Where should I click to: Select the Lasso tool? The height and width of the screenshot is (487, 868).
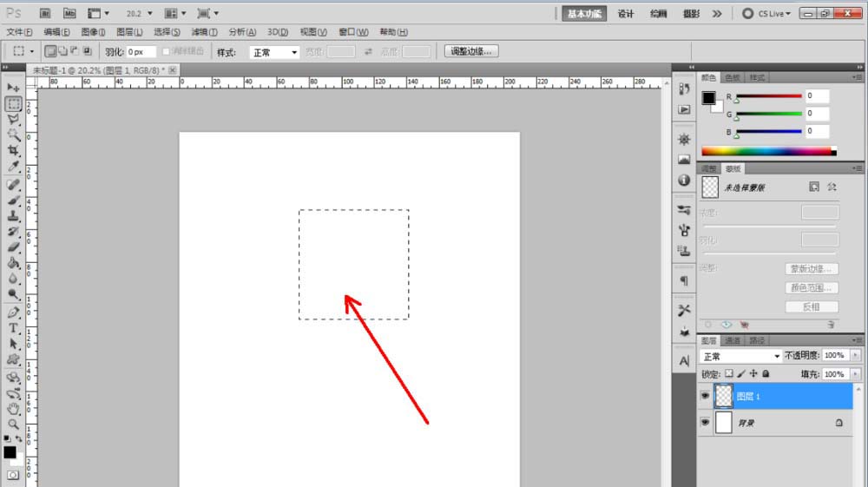[13, 119]
